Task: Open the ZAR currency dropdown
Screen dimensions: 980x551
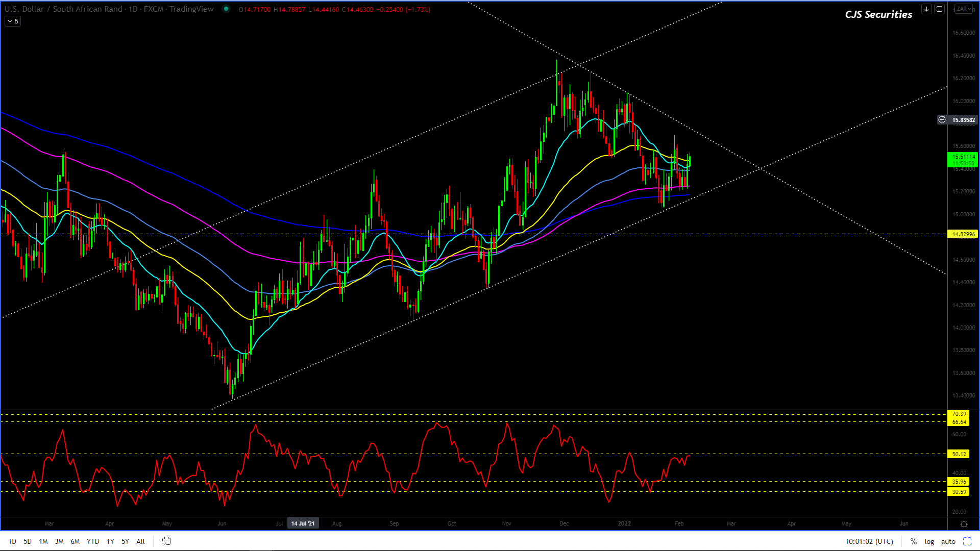Action: pos(964,9)
